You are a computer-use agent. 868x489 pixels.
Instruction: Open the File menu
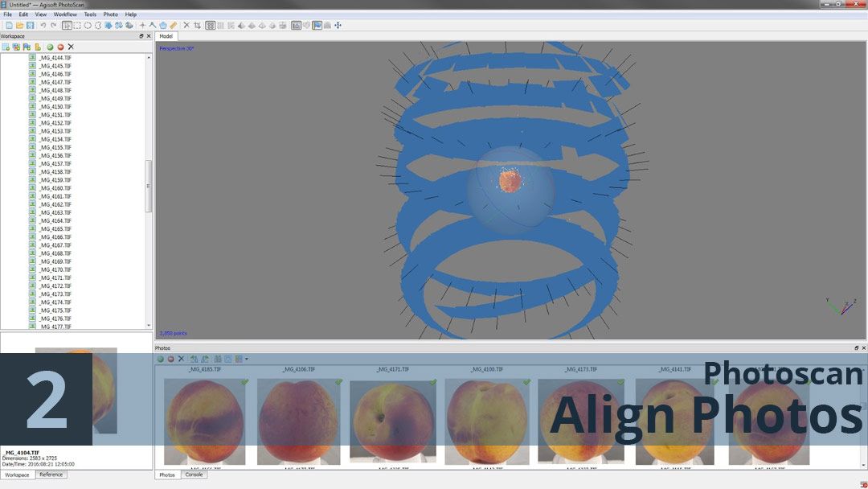coord(8,14)
